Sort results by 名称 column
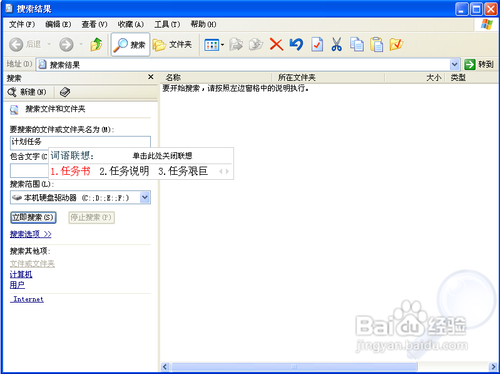 pos(216,77)
